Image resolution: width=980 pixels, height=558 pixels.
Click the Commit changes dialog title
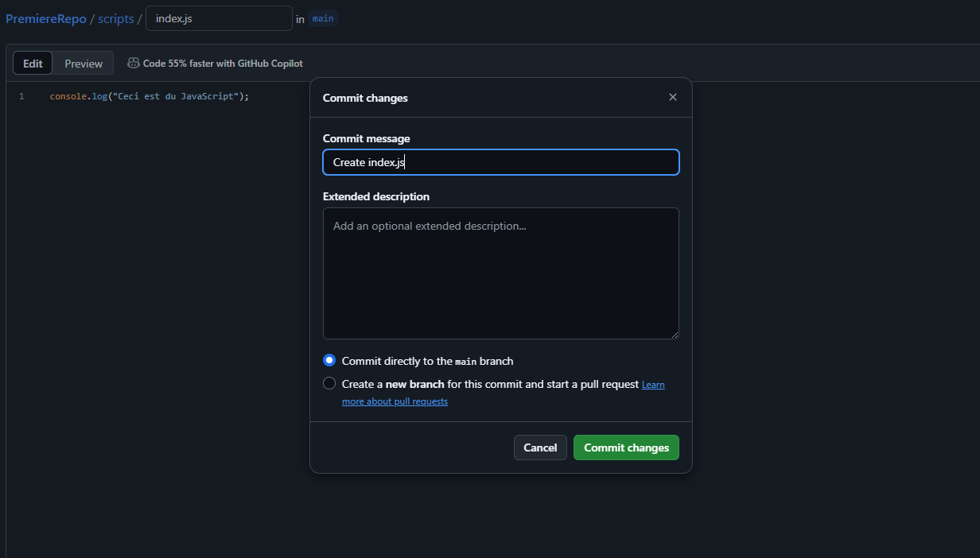coord(365,98)
